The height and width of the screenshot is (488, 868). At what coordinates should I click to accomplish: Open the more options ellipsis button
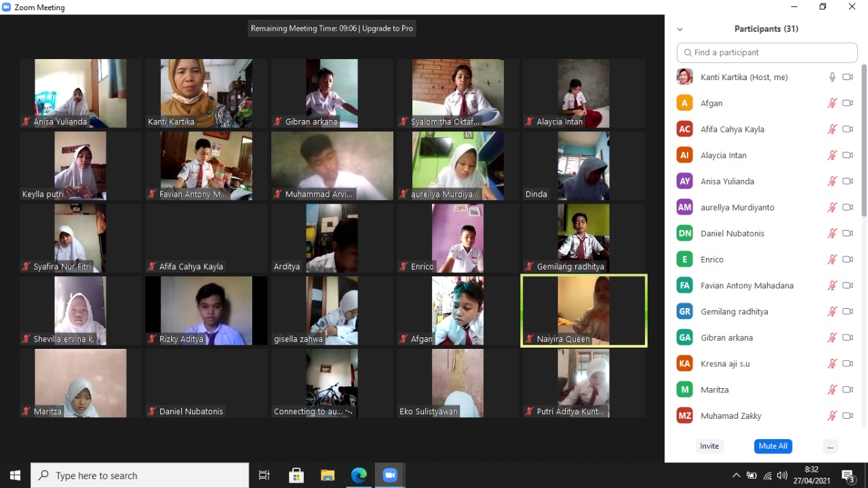tap(830, 447)
